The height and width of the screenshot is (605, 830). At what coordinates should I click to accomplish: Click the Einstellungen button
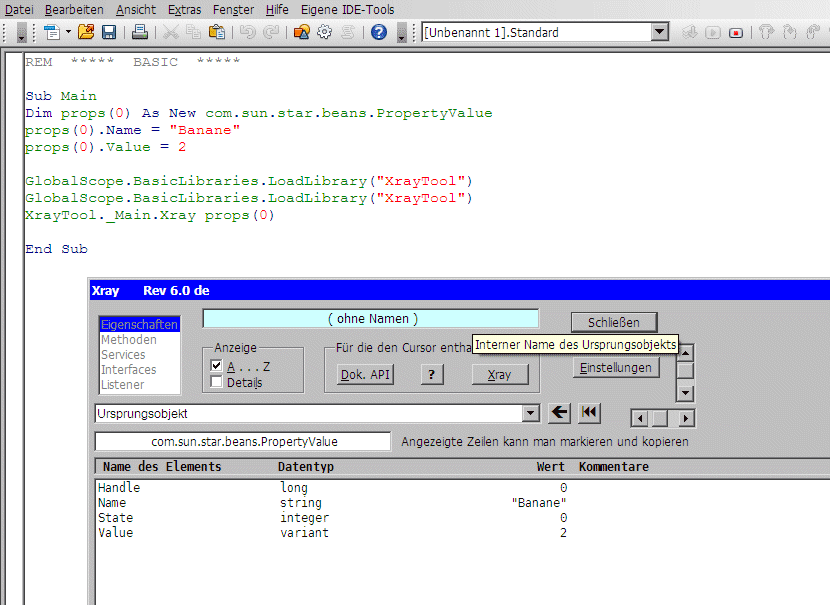[616, 368]
